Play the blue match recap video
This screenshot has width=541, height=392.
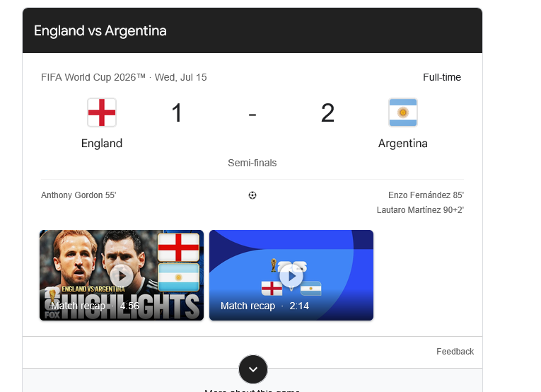point(291,276)
